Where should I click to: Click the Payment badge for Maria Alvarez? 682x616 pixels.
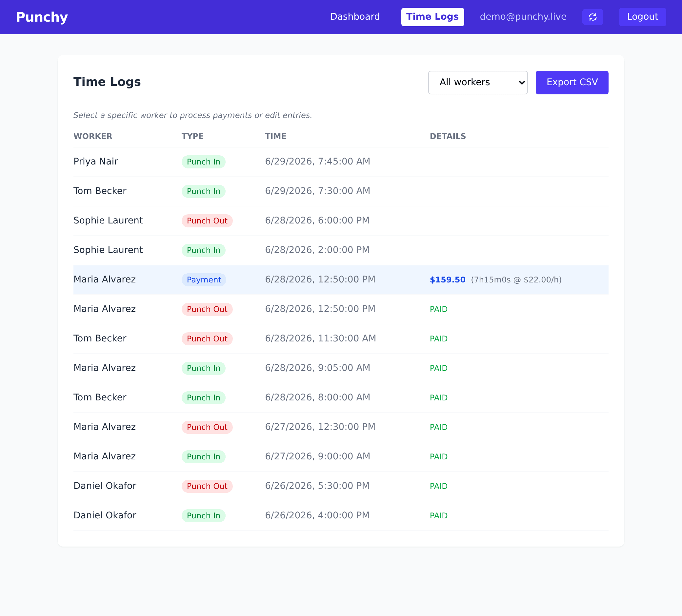coord(204,279)
